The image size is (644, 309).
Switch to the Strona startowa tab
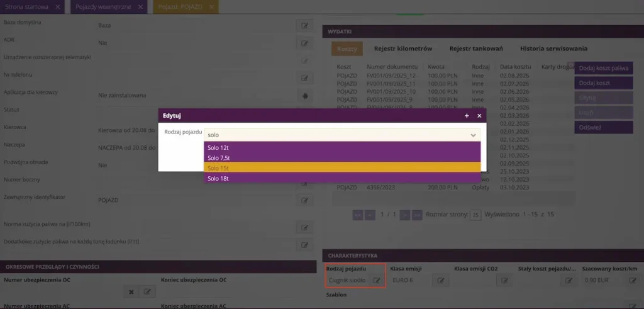click(26, 7)
